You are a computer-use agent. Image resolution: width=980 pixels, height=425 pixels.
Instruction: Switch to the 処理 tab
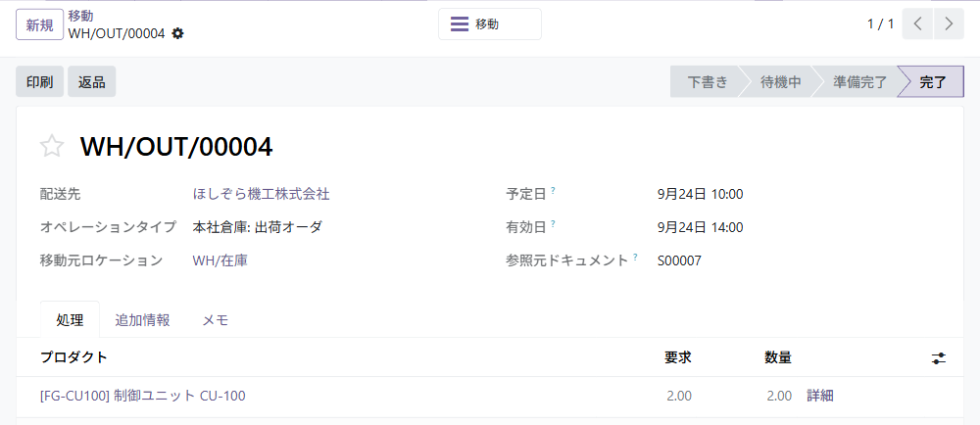coord(70,320)
